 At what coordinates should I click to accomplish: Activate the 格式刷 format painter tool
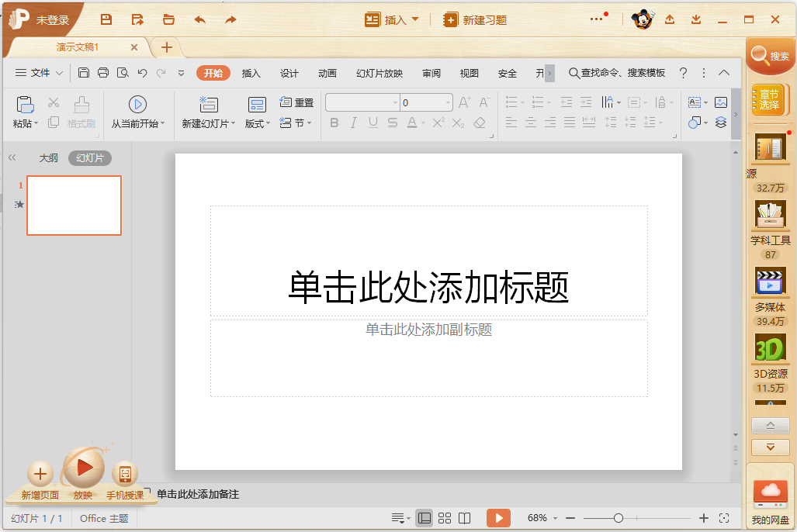coord(80,111)
